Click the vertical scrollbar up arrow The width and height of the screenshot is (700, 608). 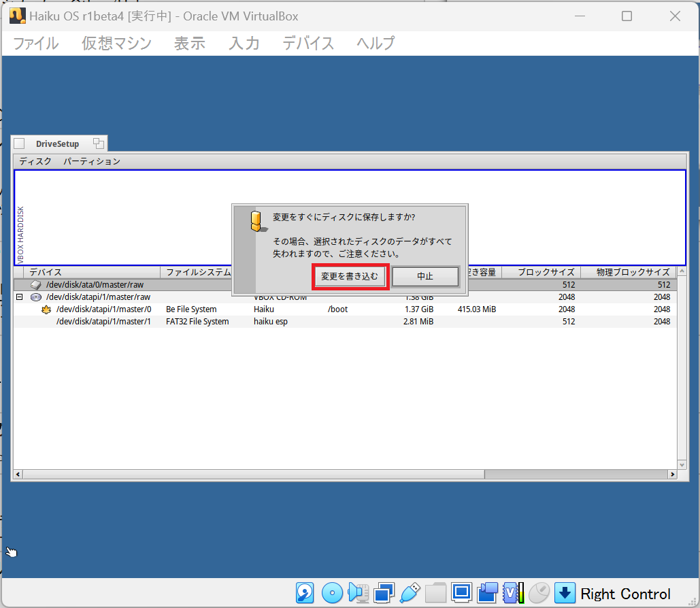[x=682, y=271]
